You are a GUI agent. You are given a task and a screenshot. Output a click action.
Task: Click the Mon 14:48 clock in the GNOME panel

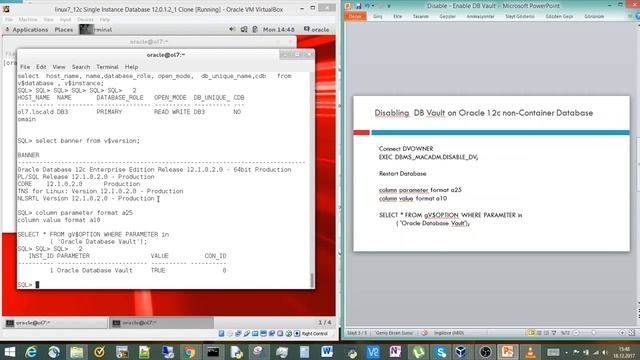click(278, 29)
